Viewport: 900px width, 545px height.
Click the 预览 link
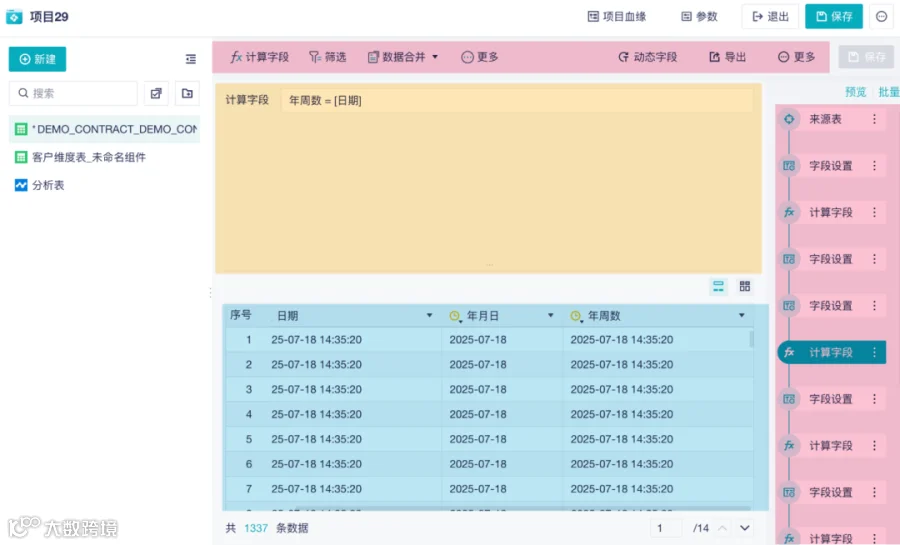(x=855, y=92)
